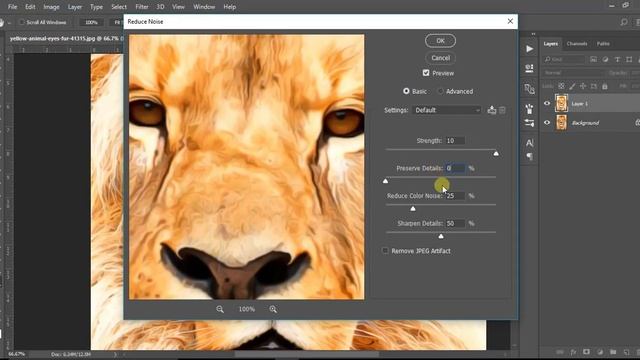Create new group folder icon

pyautogui.click(x=613, y=352)
